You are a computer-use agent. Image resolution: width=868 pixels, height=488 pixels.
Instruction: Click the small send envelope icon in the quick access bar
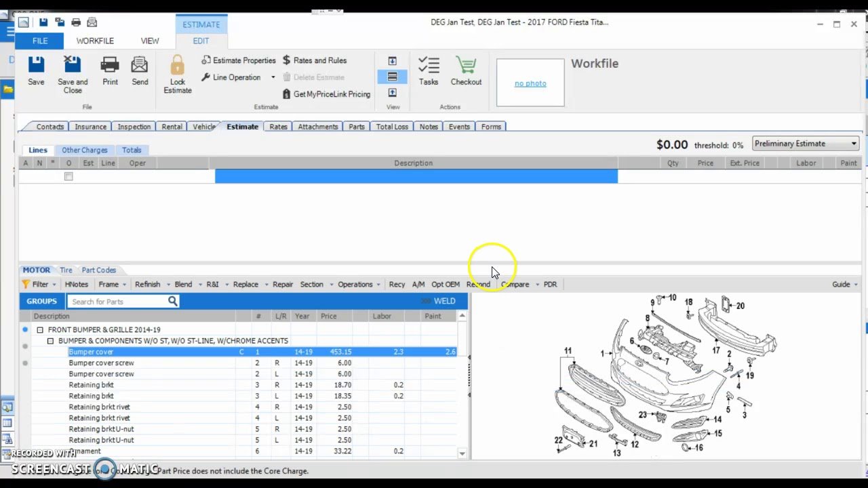[x=92, y=22]
